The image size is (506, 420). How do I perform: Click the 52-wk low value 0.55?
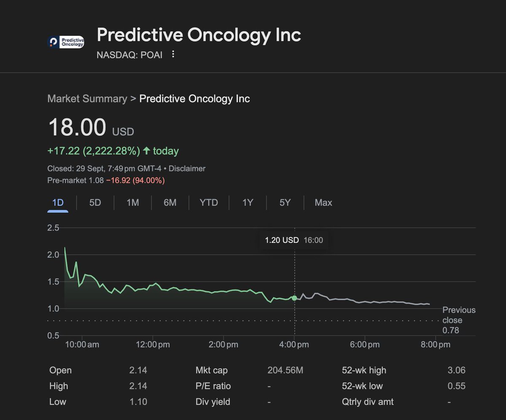click(x=457, y=386)
